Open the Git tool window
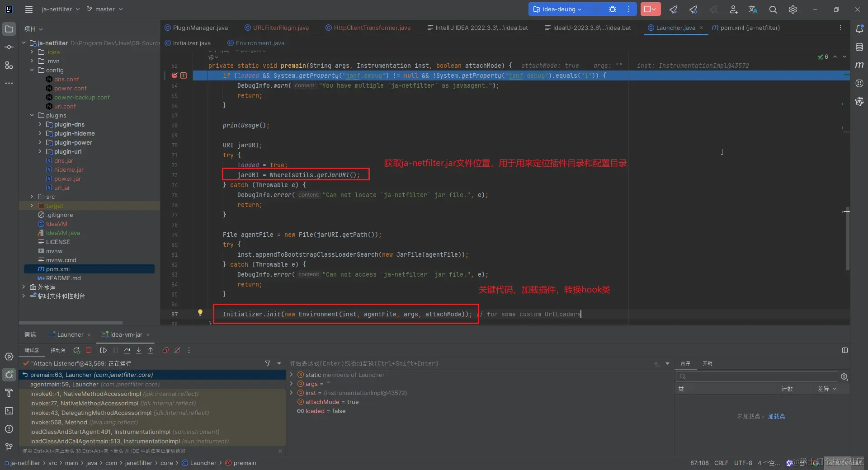This screenshot has height=470, width=868. click(9, 447)
